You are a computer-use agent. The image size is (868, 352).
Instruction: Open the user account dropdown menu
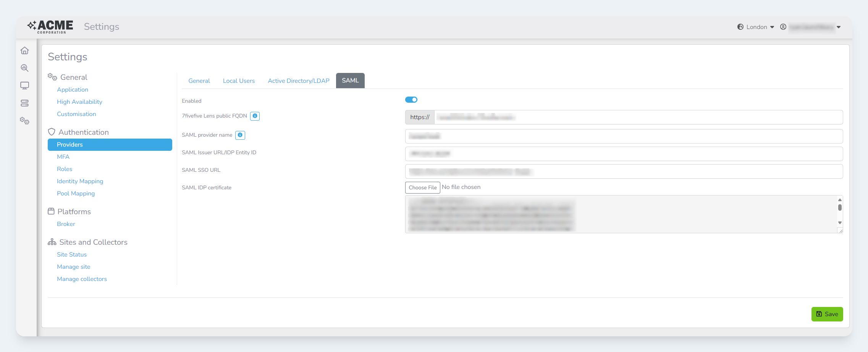pos(810,27)
